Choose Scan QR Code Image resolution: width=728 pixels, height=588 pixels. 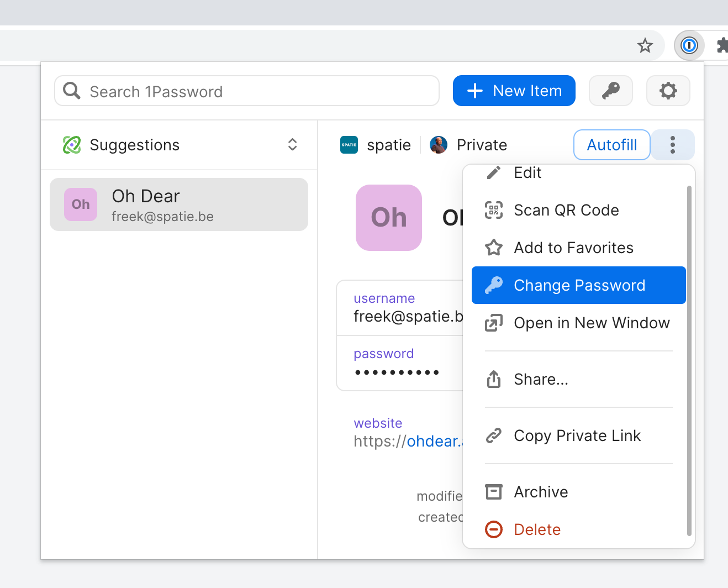[x=579, y=210]
